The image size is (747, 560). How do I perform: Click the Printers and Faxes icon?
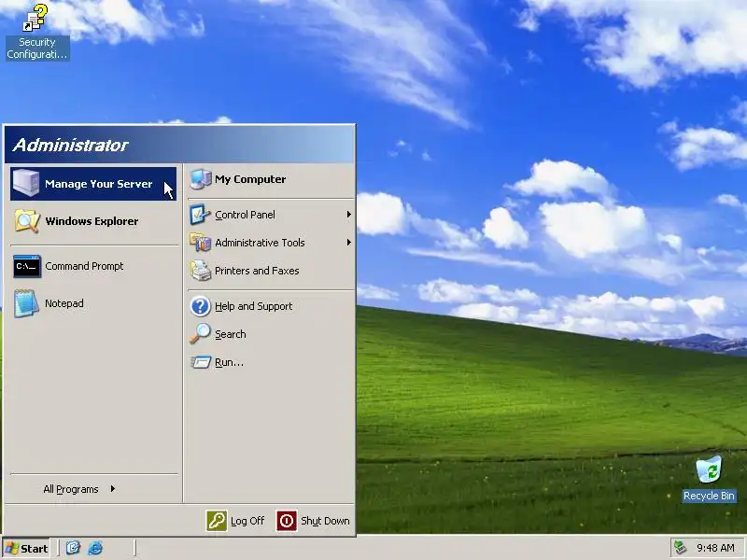[200, 271]
